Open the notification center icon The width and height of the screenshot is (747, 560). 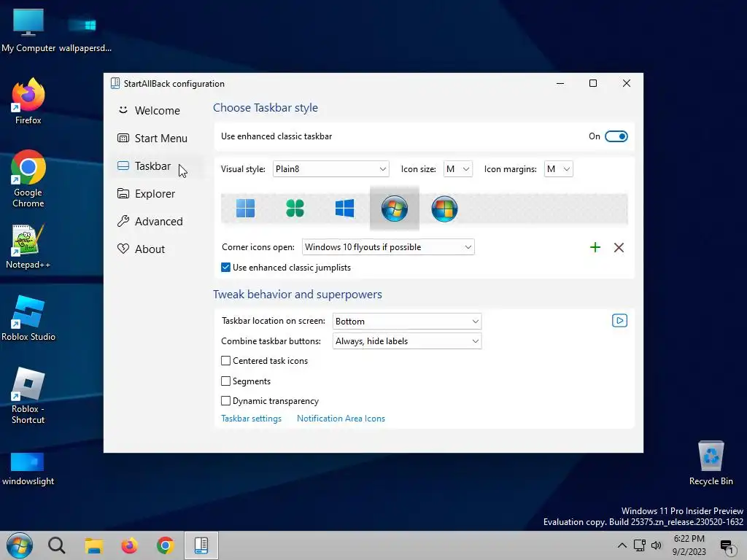tap(727, 547)
